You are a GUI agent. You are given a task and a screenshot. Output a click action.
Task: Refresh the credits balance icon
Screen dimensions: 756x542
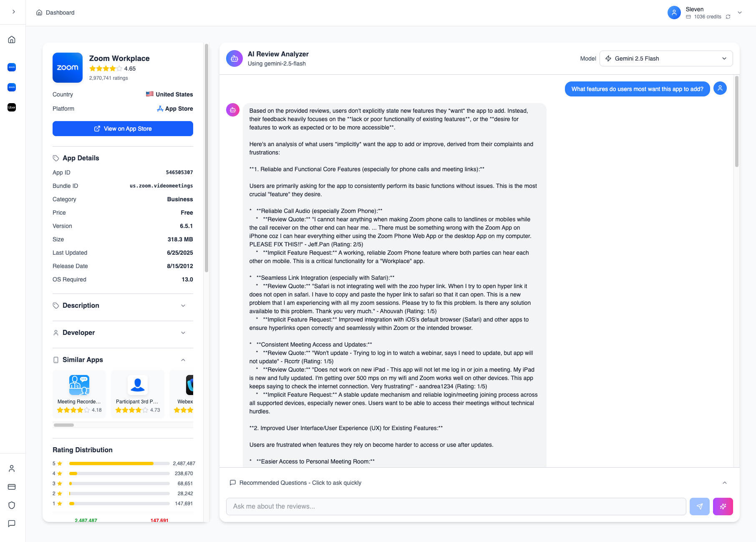tap(728, 17)
